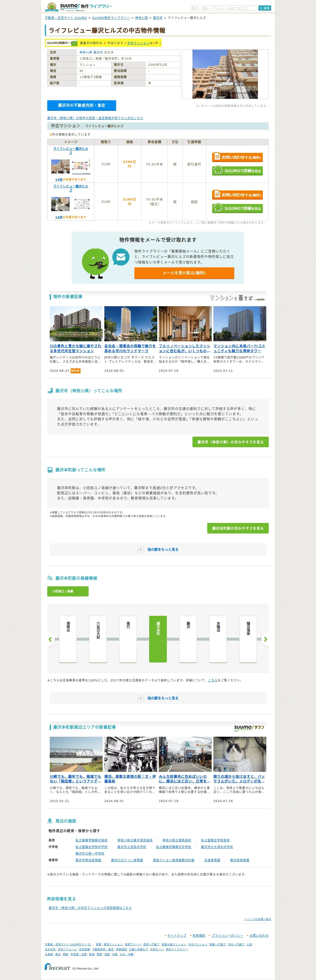This screenshot has height=980, width=316.
Task: Open the SUUMO物件ライブラリー breadcrumb link
Action: 111,18
